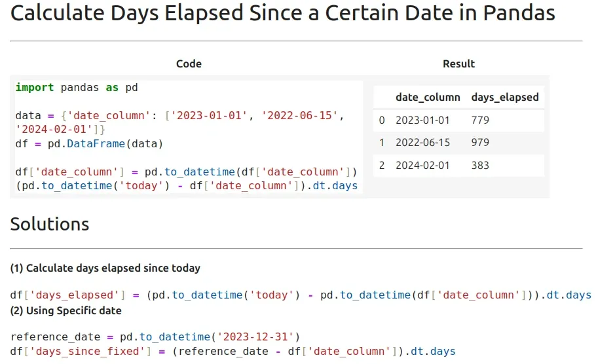The image size is (596, 364).
Task: Click the Solutions section heading
Action: [x=49, y=224]
